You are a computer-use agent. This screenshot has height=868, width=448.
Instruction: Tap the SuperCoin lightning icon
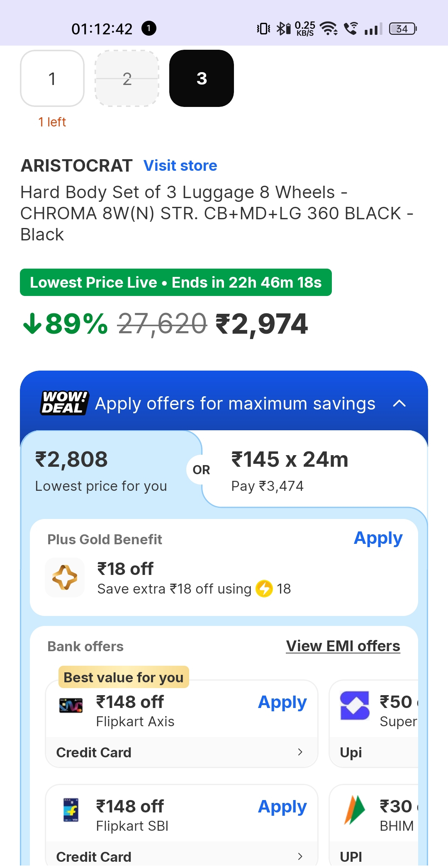[x=264, y=589]
